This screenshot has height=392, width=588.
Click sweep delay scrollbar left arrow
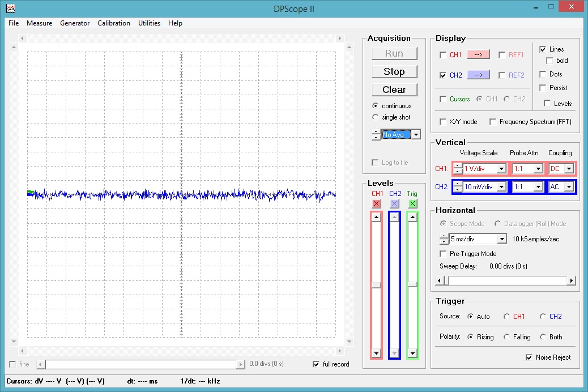tap(440, 280)
